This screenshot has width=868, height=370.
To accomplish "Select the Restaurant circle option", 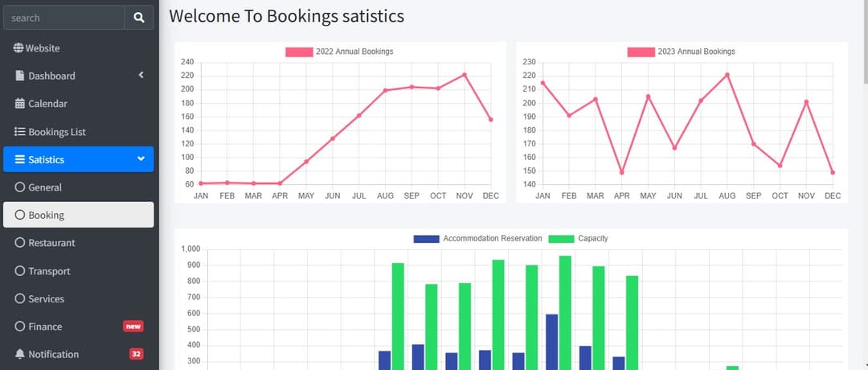I will click(x=20, y=243).
